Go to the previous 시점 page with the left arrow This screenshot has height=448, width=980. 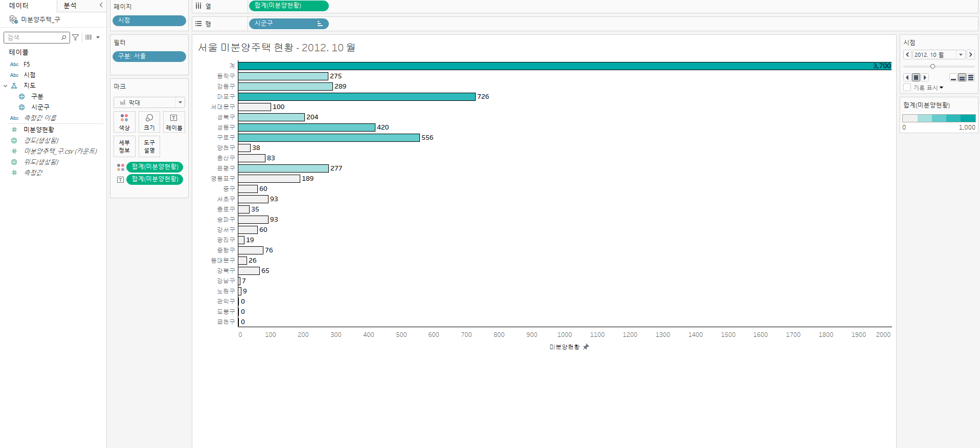(x=907, y=55)
